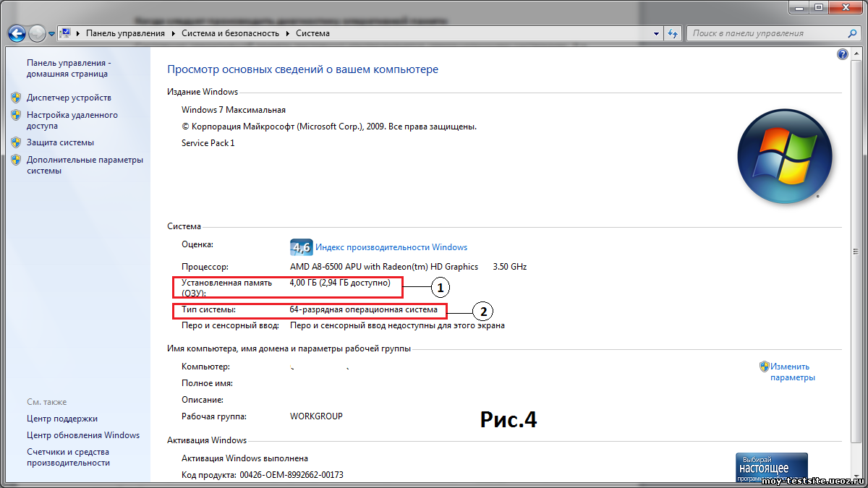Open 'Панель управления' breadcrumb in the address bar

(125, 33)
